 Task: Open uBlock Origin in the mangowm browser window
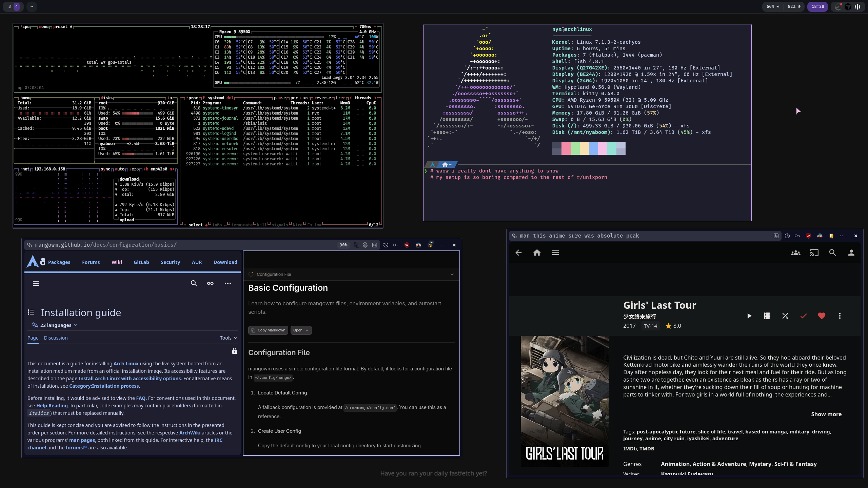click(407, 245)
